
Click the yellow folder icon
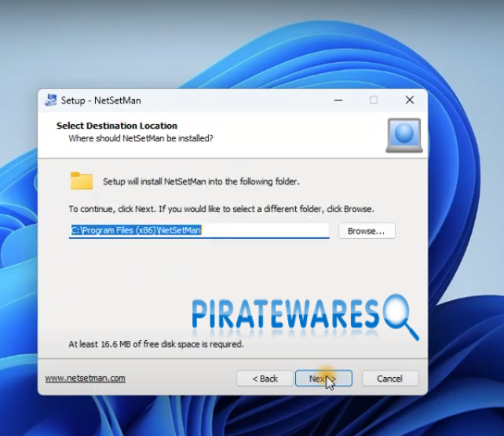click(82, 181)
